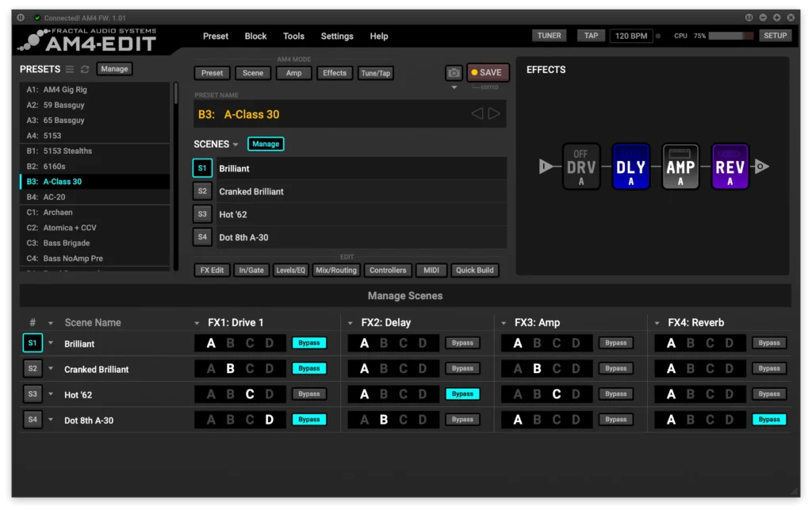Viewport: 812px width, 511px height.
Task: Click the CPU usage meter bar
Action: [x=731, y=36]
